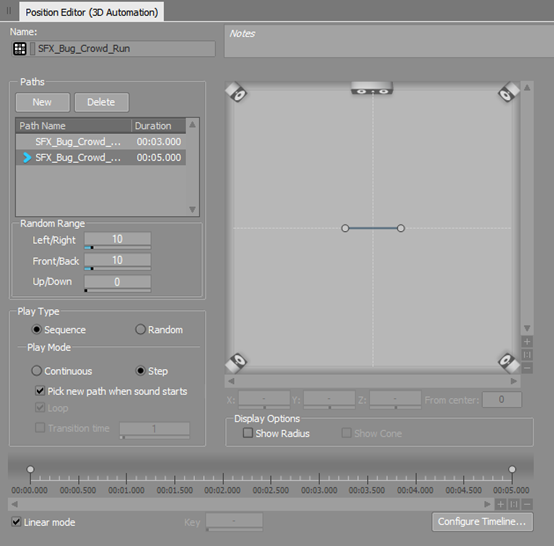
Task: Enable the Show Radius checkbox
Action: (x=248, y=433)
